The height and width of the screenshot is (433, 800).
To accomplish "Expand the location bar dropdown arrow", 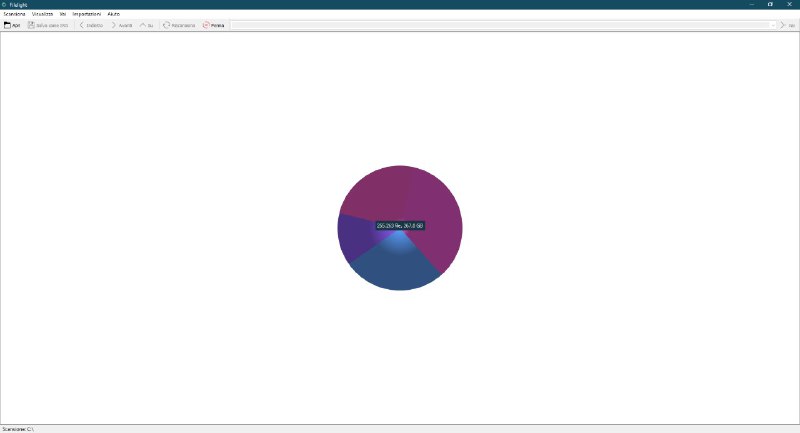I will tap(772, 25).
